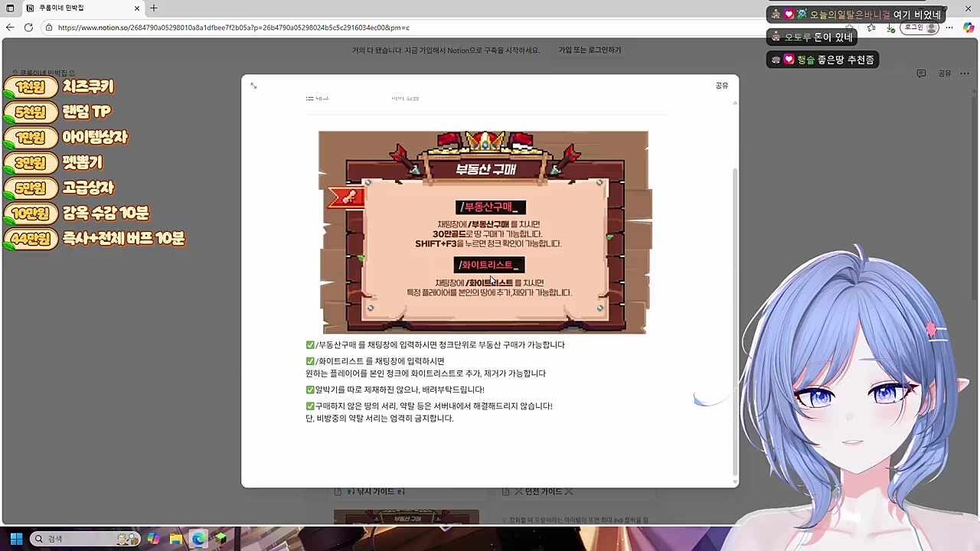
Task: Open the Notion topbar more options menu
Action: tap(965, 73)
